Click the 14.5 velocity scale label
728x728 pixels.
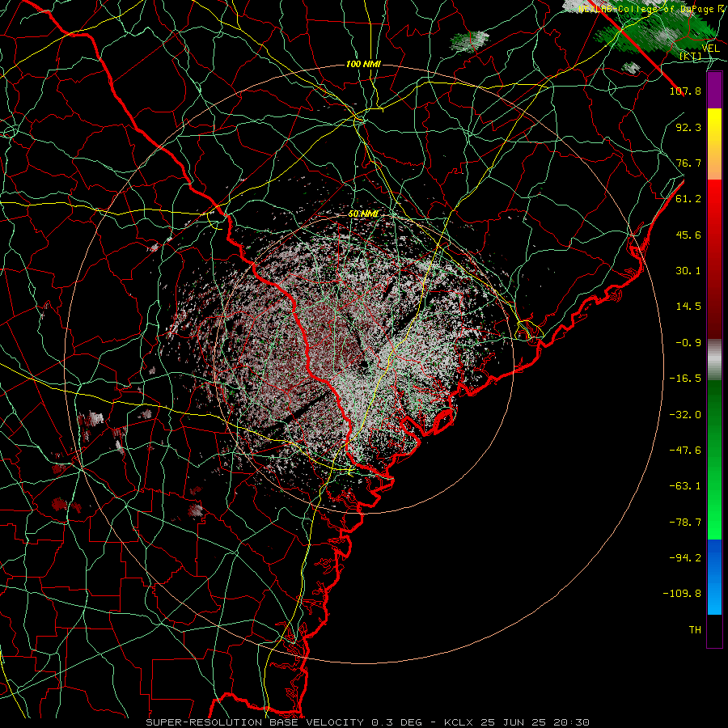point(688,307)
